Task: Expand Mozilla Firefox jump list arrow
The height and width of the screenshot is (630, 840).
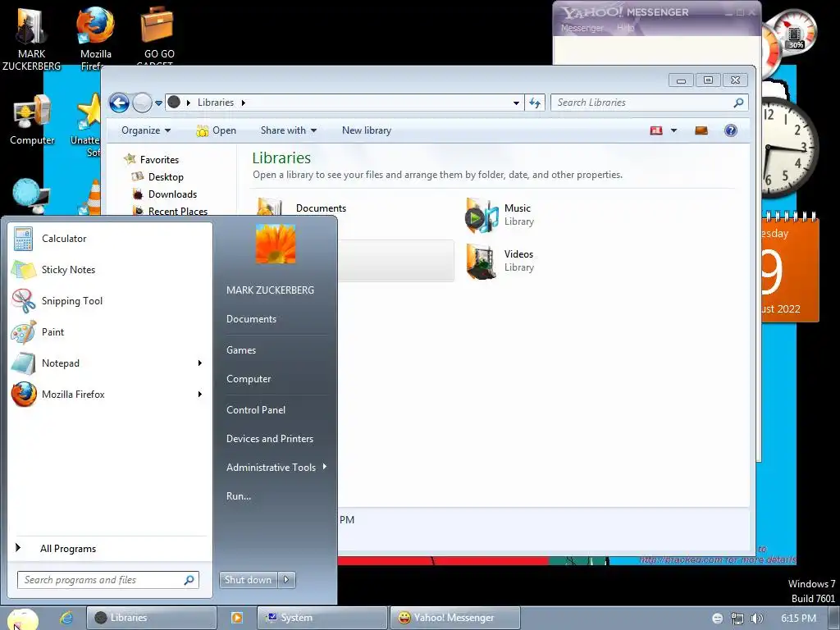Action: coord(200,395)
